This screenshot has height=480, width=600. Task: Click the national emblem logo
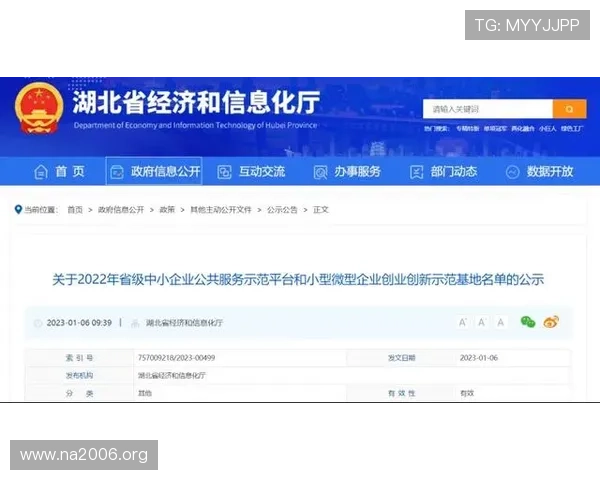[x=39, y=108]
